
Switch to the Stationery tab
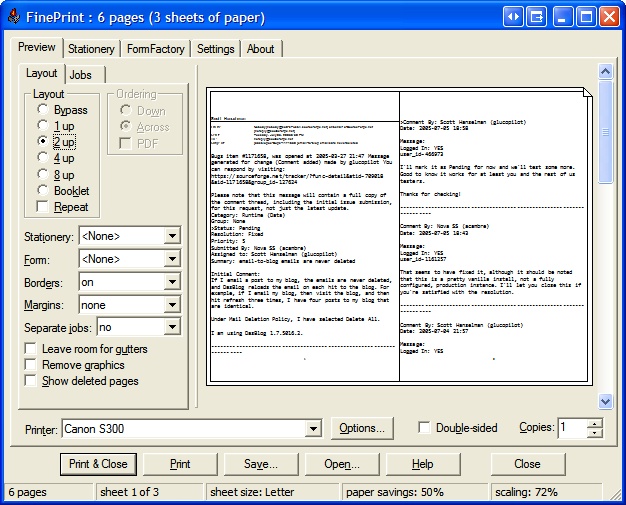point(91,49)
